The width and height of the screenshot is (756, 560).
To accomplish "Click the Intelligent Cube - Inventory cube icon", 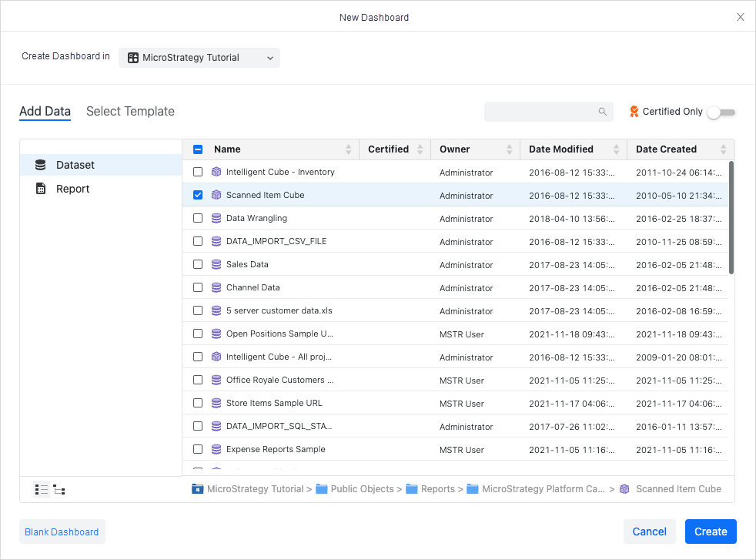I will click(x=216, y=172).
